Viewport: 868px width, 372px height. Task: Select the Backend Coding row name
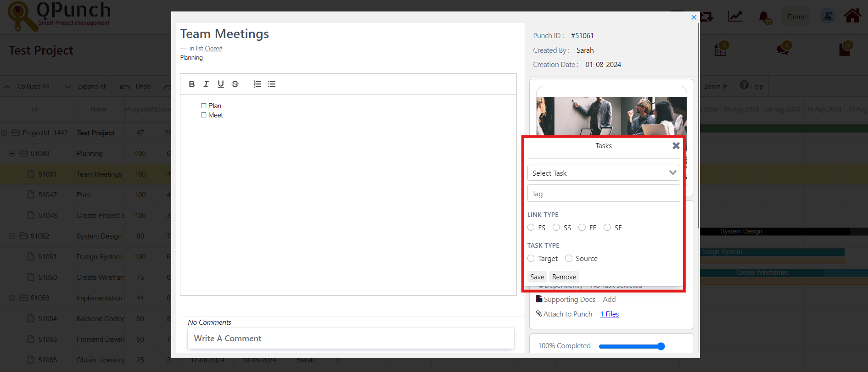(100, 318)
